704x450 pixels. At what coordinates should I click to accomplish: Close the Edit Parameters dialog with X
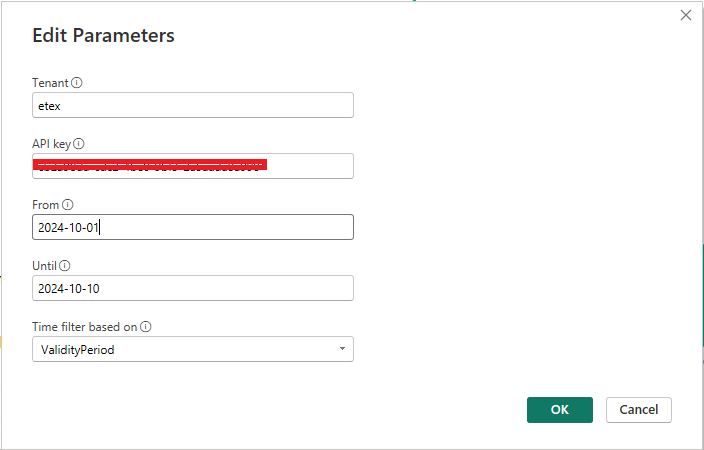coord(686,15)
